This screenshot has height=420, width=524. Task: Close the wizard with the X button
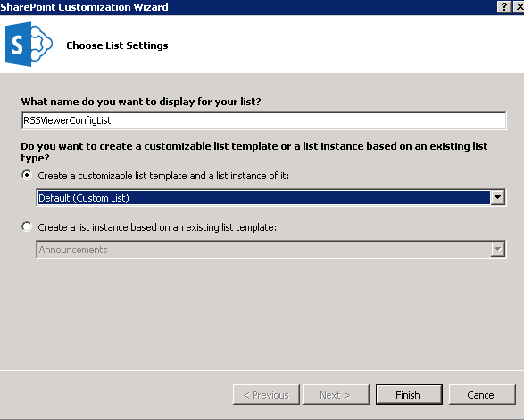click(x=519, y=6)
